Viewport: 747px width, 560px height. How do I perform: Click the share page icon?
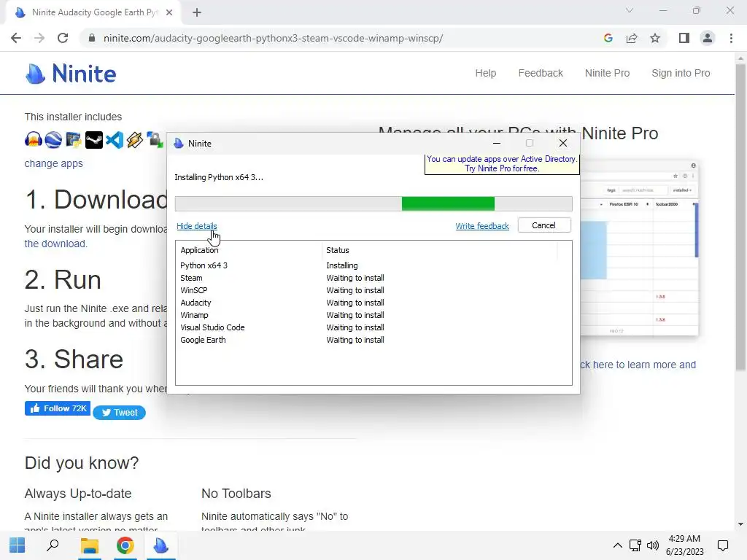[632, 38]
